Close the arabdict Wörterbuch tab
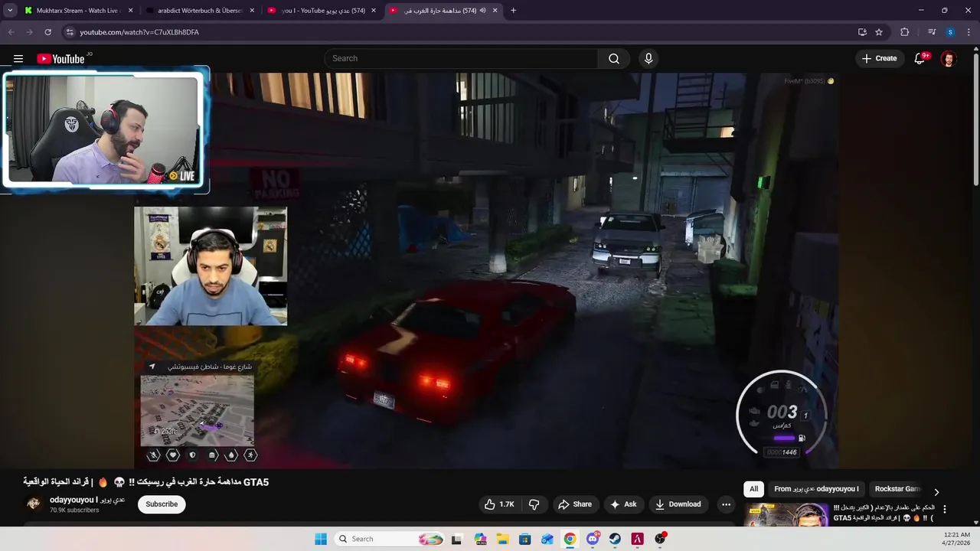 pos(251,11)
